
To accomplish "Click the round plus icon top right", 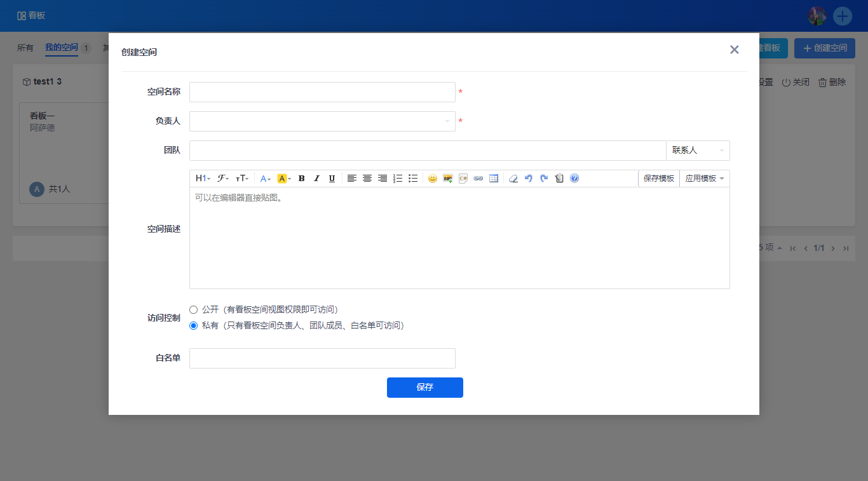I will coord(843,16).
